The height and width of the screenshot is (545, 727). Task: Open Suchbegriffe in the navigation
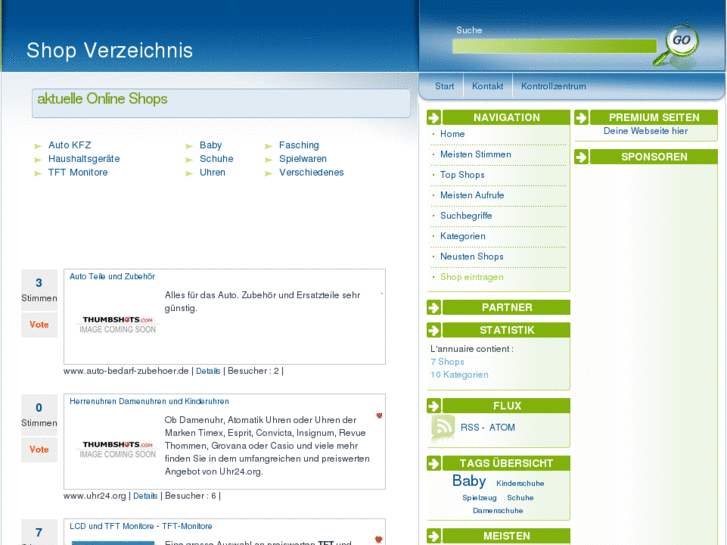[466, 216]
